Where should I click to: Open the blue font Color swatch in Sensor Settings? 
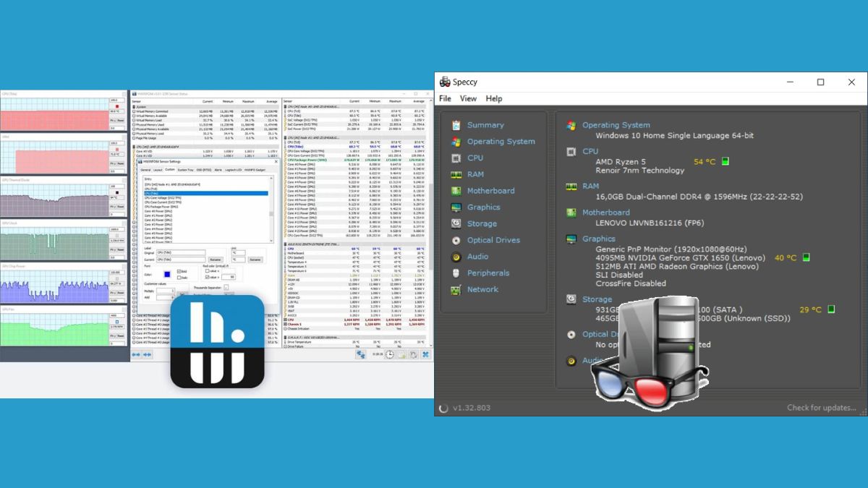(167, 274)
